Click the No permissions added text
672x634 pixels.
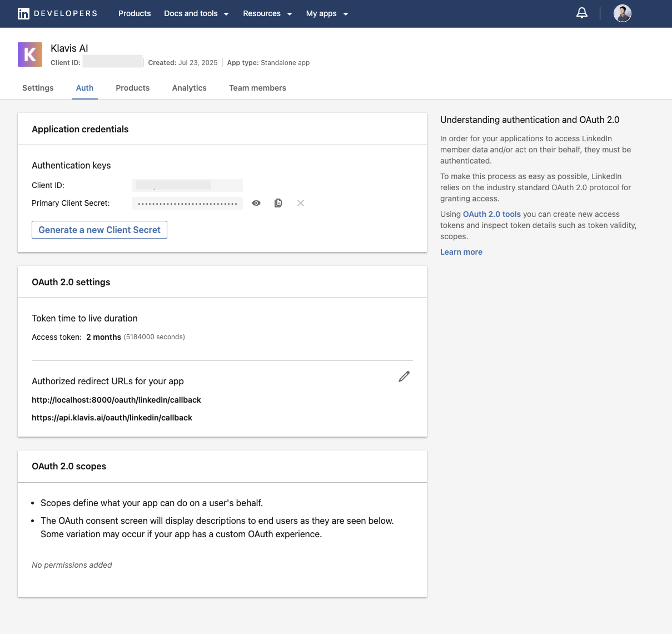[x=72, y=565]
